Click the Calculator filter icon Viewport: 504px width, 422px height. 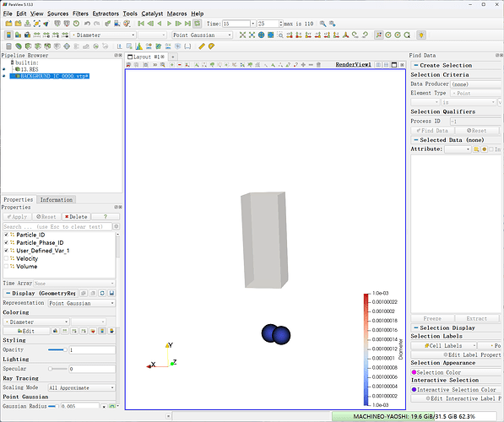pyautogui.click(x=8, y=46)
